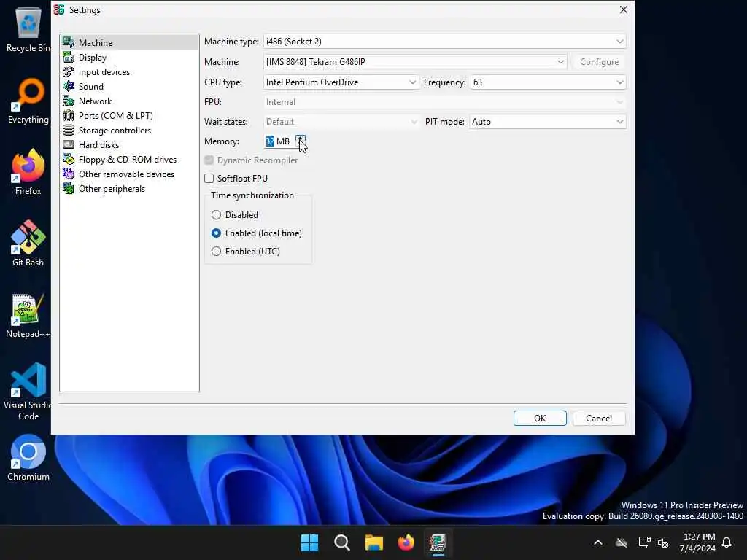
Task: Click the Input devices label
Action: 104,72
